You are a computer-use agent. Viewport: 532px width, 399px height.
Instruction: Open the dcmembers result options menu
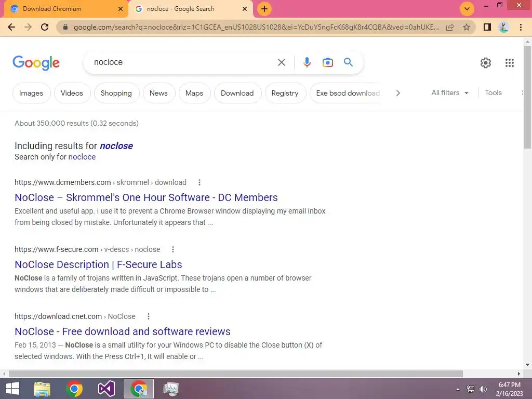coord(199,182)
